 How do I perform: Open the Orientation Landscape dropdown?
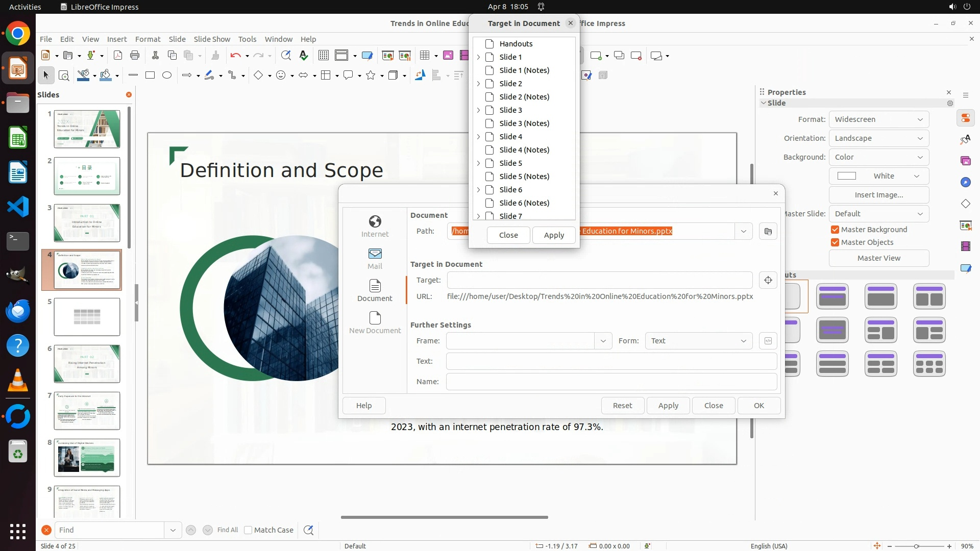878,138
